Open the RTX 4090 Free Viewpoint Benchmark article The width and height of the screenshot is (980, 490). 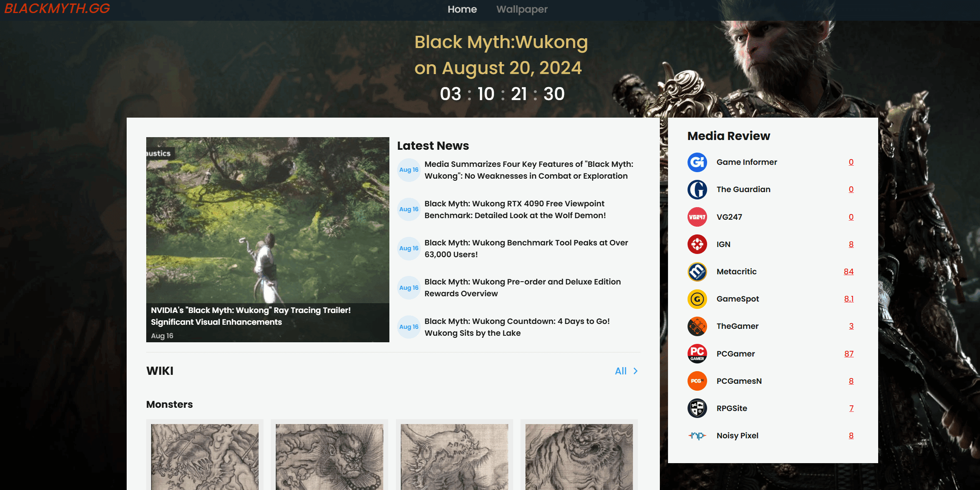(x=515, y=210)
